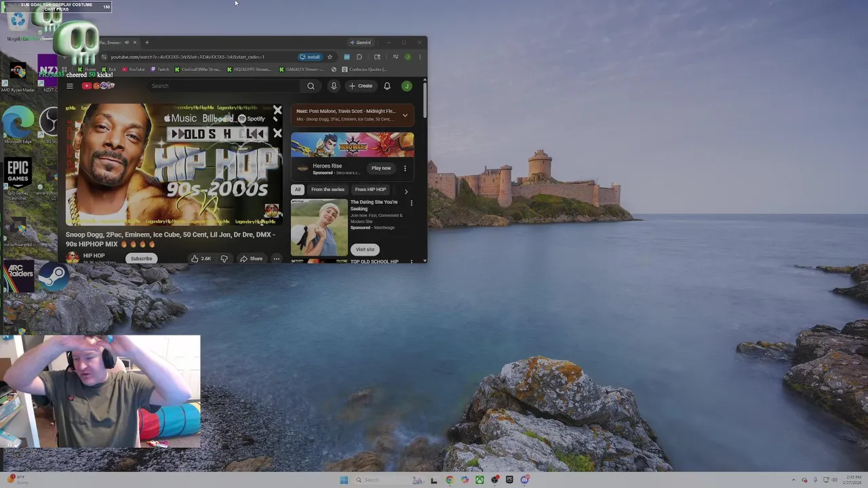This screenshot has height=488, width=868.
Task: Open the Home bookmark in bookmarks bar
Action: pyautogui.click(x=87, y=69)
